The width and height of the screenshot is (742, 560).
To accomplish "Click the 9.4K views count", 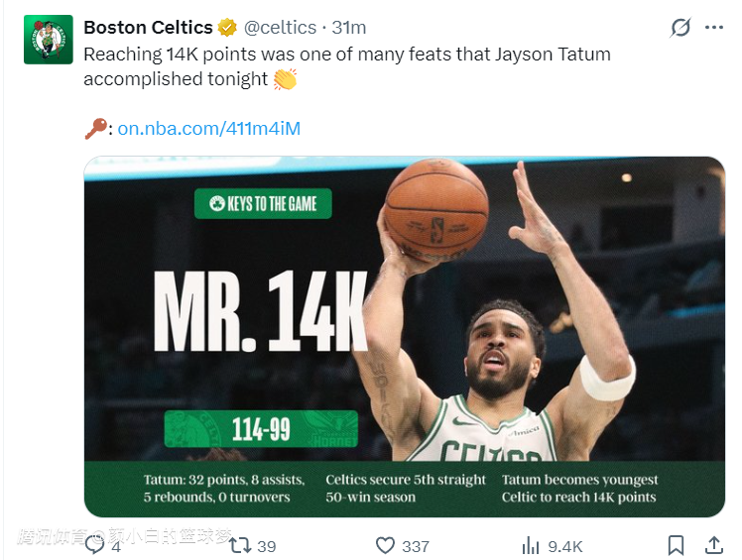I will (565, 546).
